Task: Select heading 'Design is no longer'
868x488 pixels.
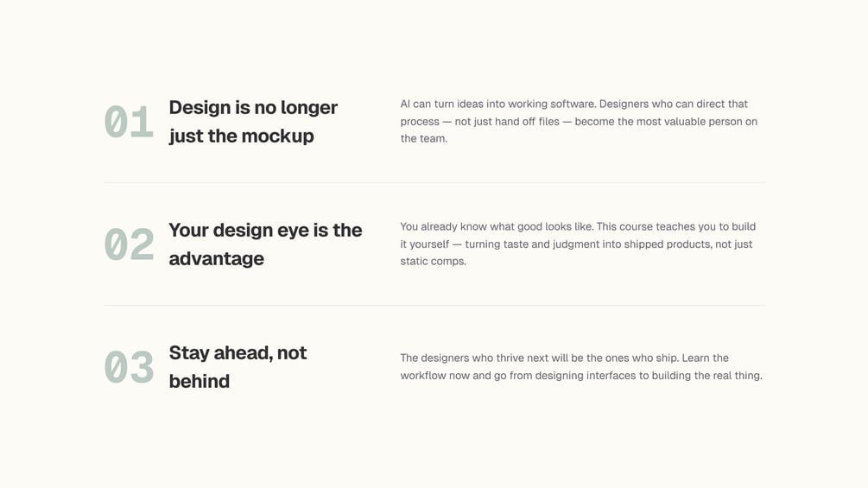Action: [253, 108]
